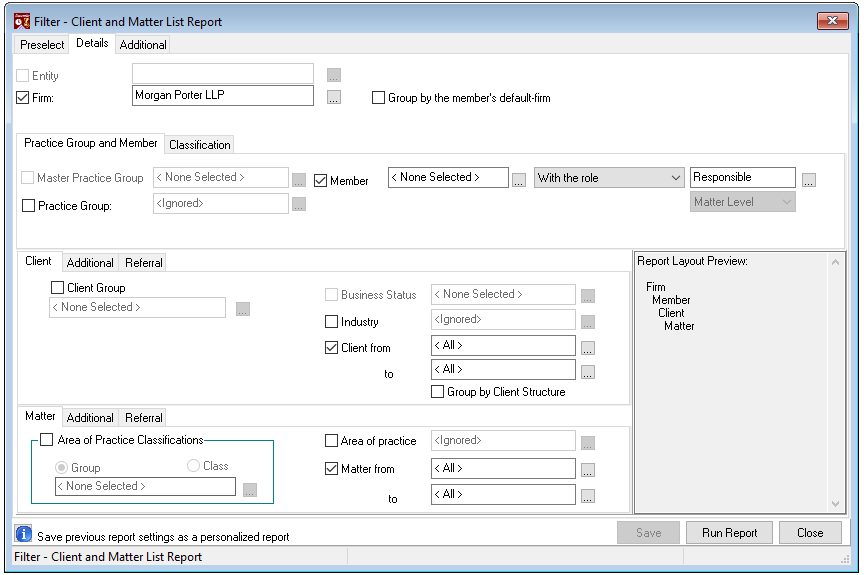This screenshot has width=864, height=575.
Task: Open the ellipsis lookup beside the Member field
Action: pos(519,180)
